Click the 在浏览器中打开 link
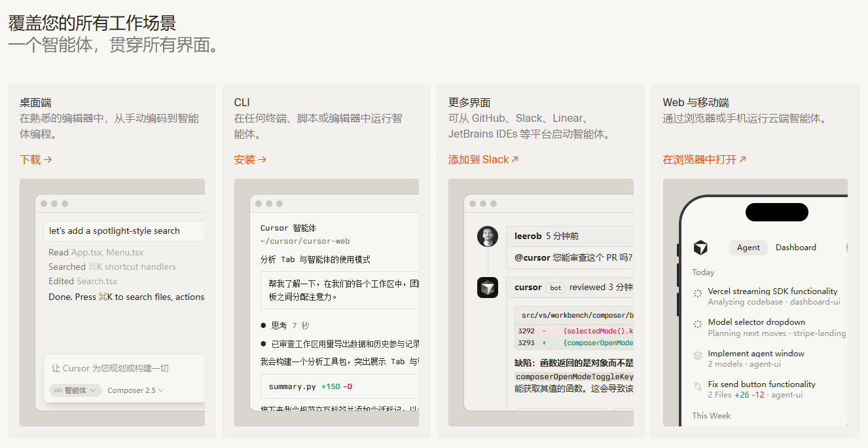 [704, 159]
